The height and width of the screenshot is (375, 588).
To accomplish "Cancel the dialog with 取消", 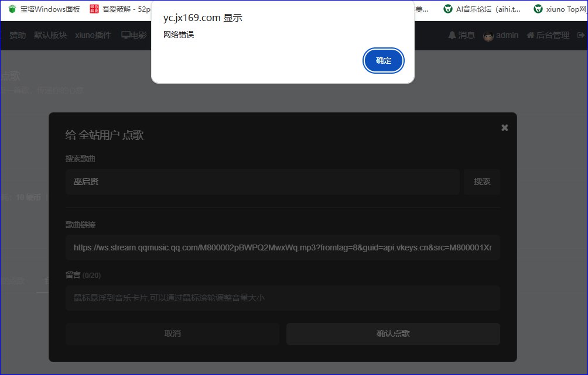I will [x=172, y=333].
